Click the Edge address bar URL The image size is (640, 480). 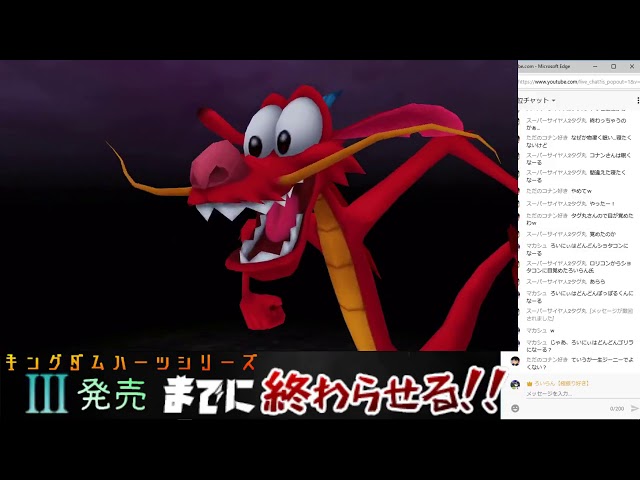[x=579, y=82]
